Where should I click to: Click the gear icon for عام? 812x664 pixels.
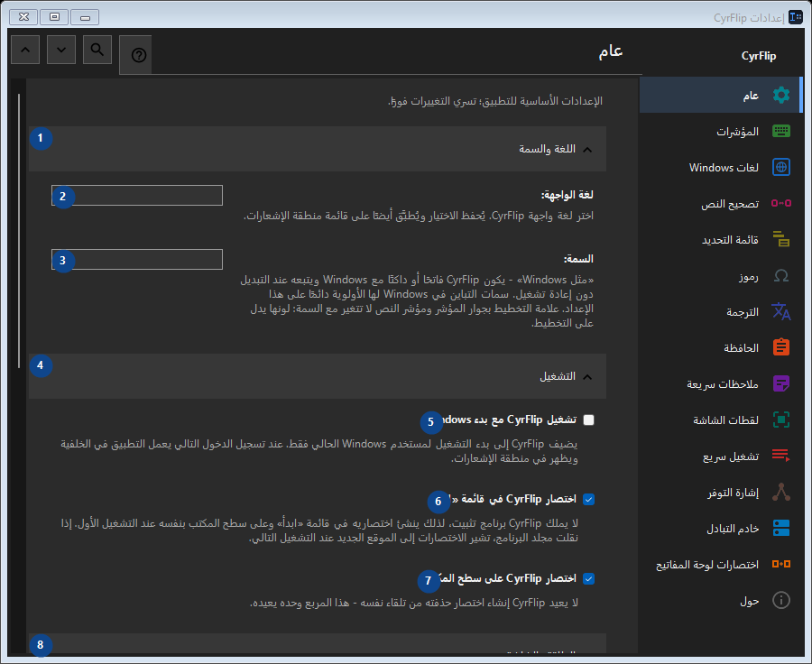coord(781,95)
